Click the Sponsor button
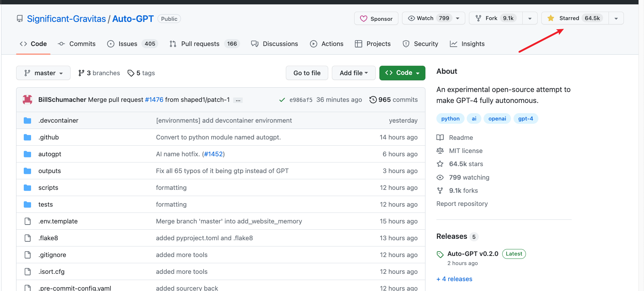Image resolution: width=644 pixels, height=291 pixels. tap(376, 19)
